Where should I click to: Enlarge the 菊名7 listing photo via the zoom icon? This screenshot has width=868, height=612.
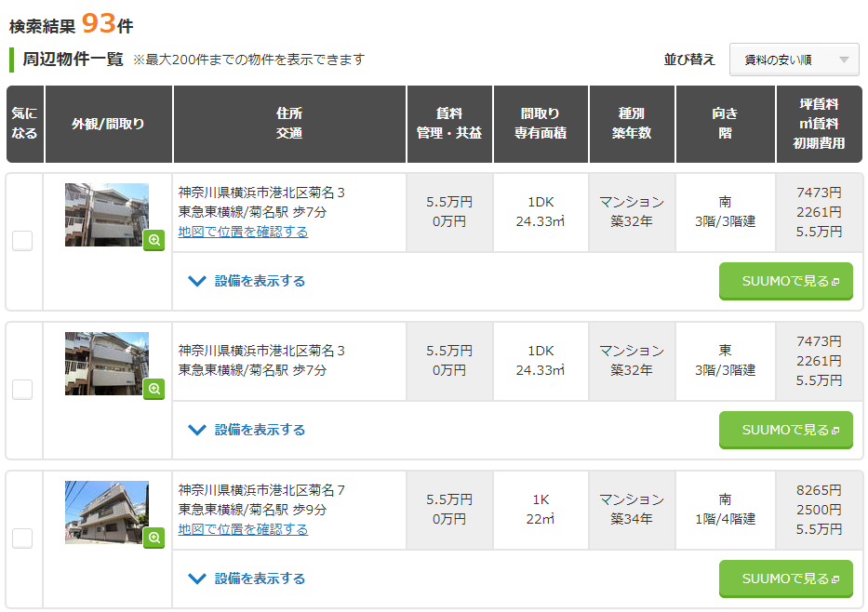[x=154, y=538]
